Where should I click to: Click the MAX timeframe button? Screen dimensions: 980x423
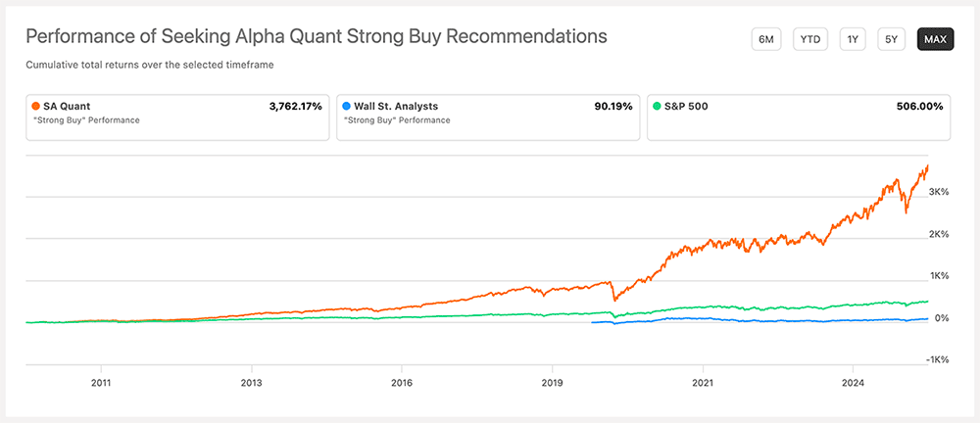click(935, 39)
